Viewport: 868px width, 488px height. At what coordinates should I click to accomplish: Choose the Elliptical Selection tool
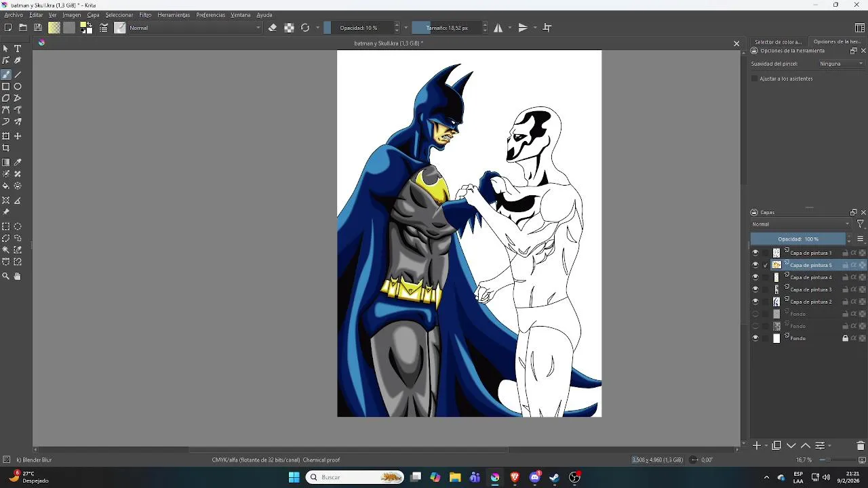18,226
